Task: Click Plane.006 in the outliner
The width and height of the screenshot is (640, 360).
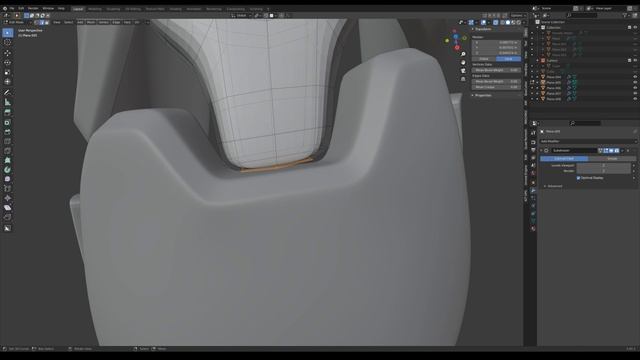Action: [554, 88]
